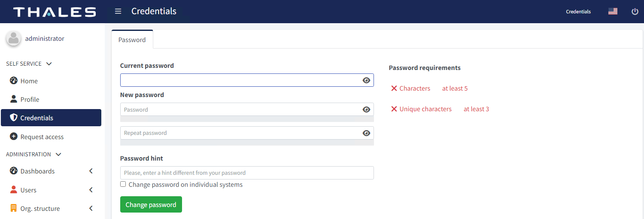The height and width of the screenshot is (219, 644).
Task: Focus the Password hint input field
Action: click(x=247, y=173)
